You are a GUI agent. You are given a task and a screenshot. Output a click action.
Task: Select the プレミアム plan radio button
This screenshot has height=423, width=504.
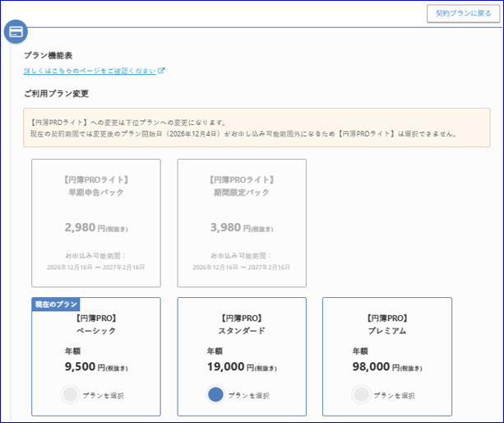pos(361,394)
